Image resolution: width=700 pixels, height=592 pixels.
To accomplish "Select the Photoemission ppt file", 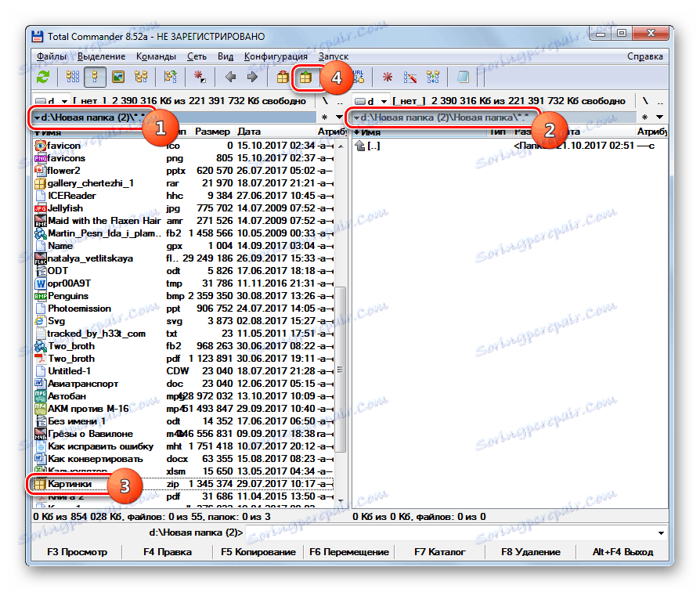I will [x=183, y=308].
